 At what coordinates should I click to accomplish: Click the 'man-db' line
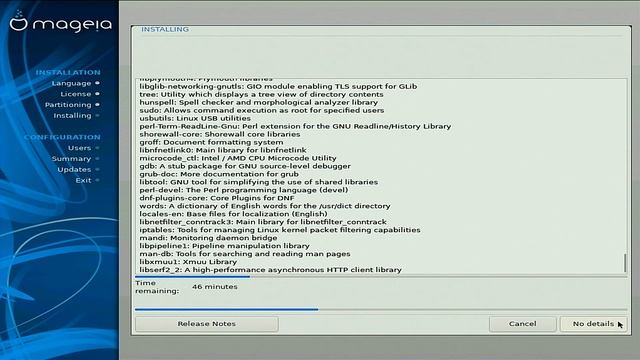245,253
